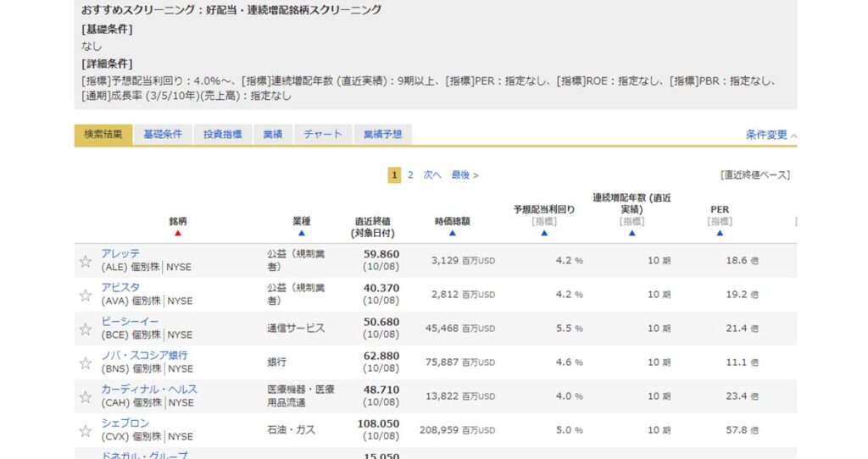This screenshot has width=868, height=459.
Task: Click 208,959 百万USD market cap
Action: coord(457,430)
